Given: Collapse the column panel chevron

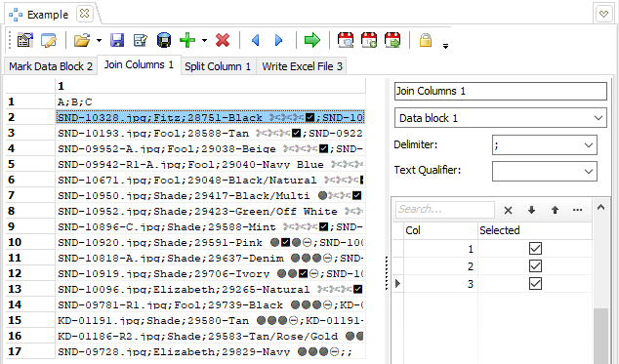Looking at the screenshot, I should [600, 207].
